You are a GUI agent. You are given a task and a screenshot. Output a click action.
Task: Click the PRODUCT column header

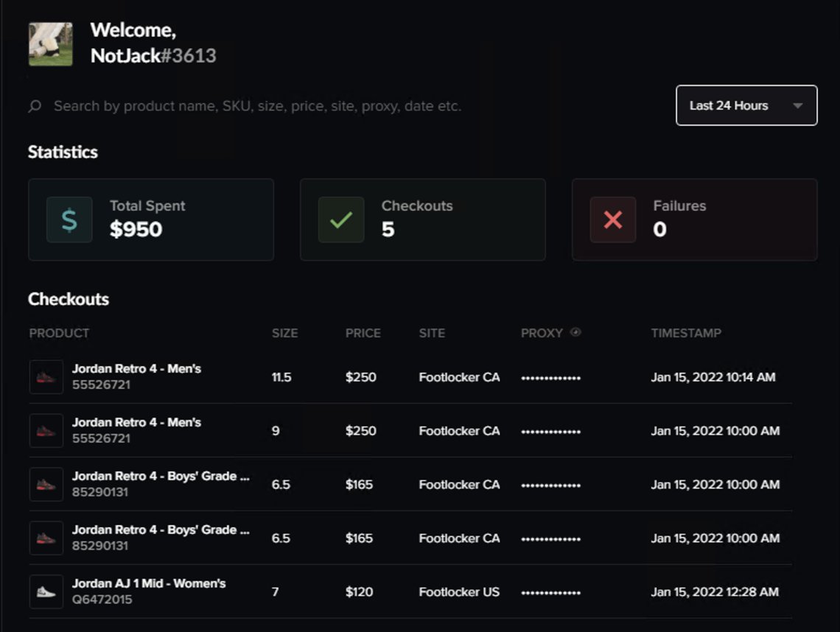pos(59,333)
